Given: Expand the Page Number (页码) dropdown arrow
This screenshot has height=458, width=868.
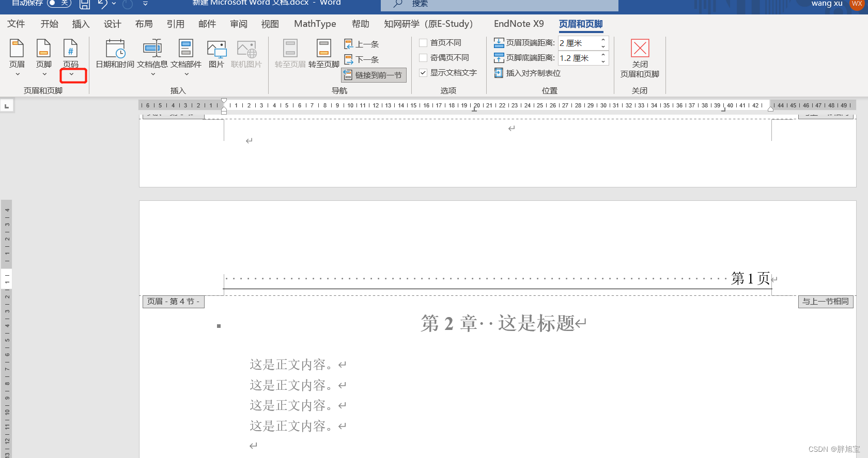Looking at the screenshot, I should (71, 74).
